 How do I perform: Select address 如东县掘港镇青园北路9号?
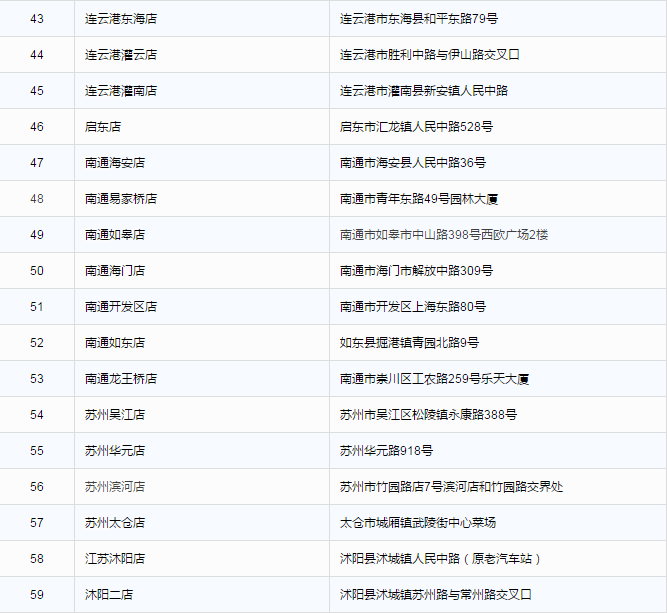(409, 343)
